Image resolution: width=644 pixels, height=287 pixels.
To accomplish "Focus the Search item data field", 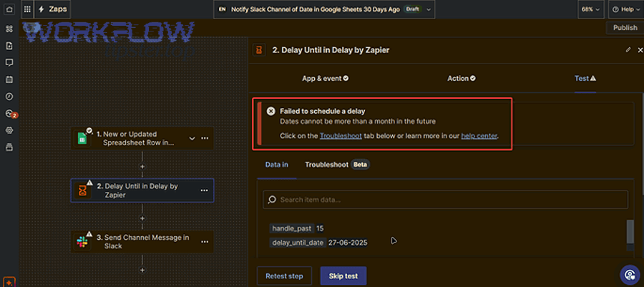I will (446, 200).
